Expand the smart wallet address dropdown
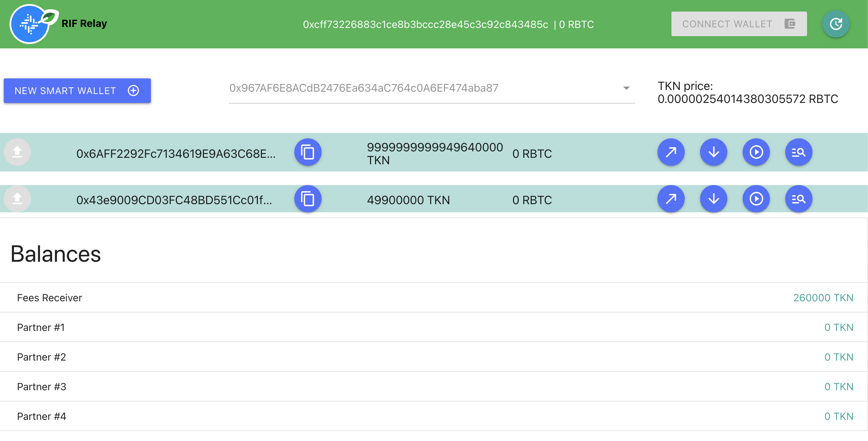Screen dimensions: 868x441 pyautogui.click(x=626, y=88)
